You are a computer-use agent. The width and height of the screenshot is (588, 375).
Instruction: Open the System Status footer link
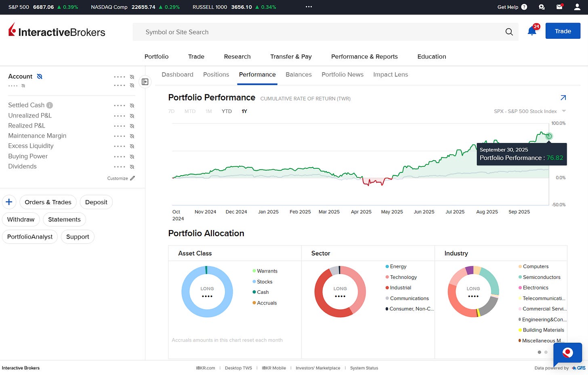pyautogui.click(x=364, y=368)
